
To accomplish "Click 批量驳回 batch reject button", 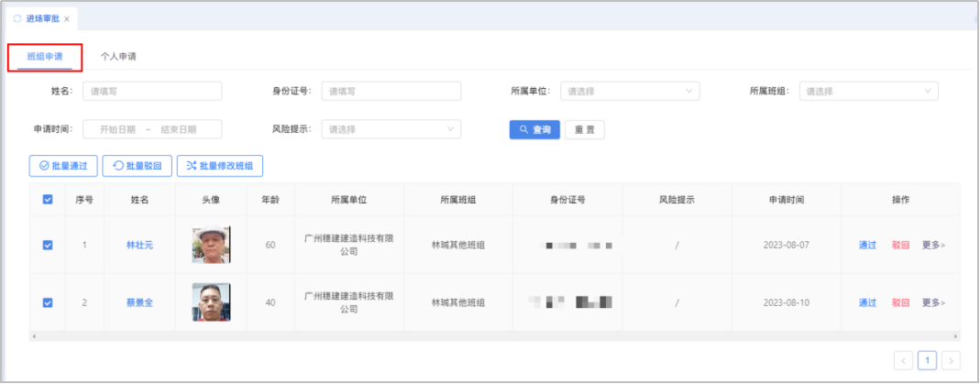I will [x=137, y=166].
